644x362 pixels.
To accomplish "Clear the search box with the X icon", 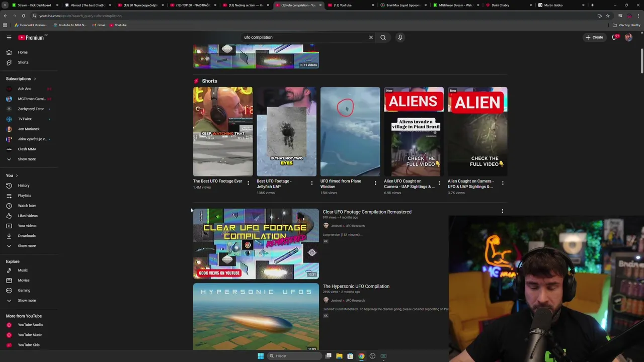I will click(371, 37).
